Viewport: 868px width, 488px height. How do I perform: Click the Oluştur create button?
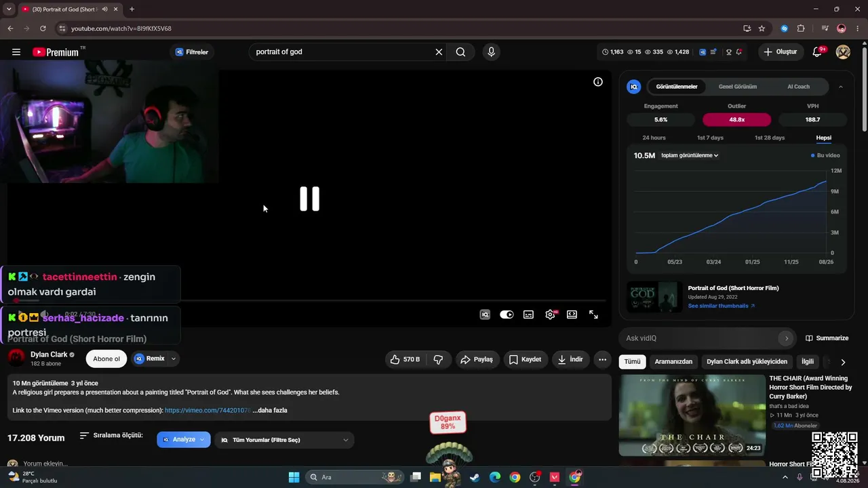tap(781, 52)
